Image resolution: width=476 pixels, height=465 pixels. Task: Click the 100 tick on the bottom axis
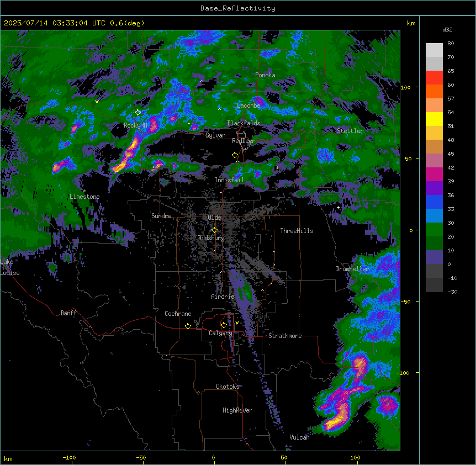355,457
